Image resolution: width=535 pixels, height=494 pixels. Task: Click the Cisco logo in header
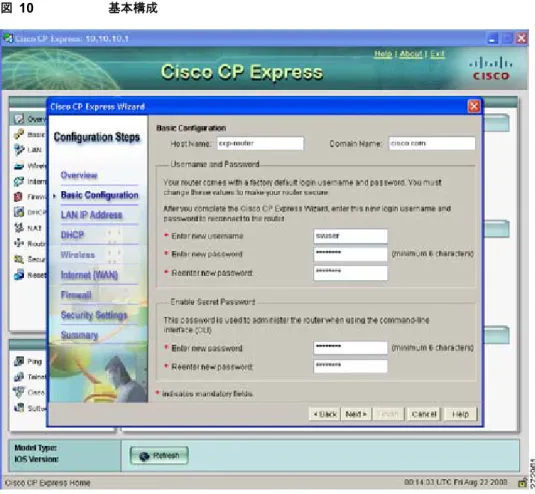point(491,69)
